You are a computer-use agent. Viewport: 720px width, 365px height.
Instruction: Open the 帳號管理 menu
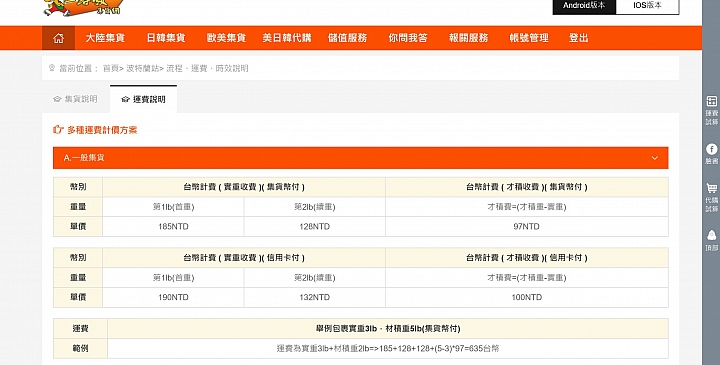point(529,38)
